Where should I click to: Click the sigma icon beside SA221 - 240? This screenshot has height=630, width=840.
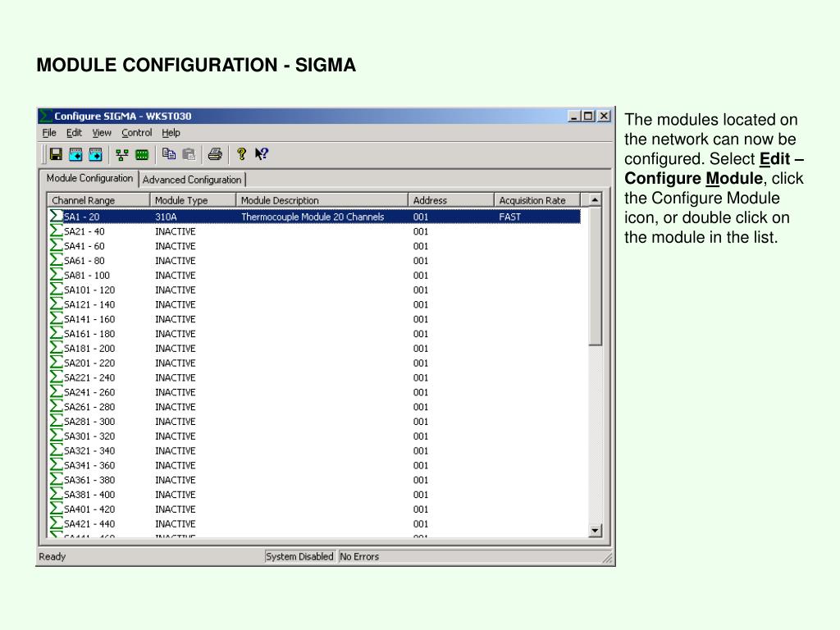(57, 377)
